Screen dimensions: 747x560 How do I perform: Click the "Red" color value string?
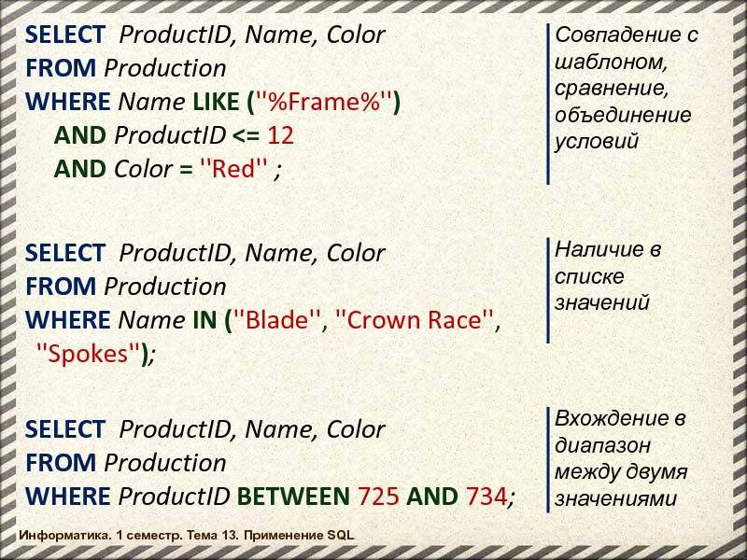(x=235, y=169)
